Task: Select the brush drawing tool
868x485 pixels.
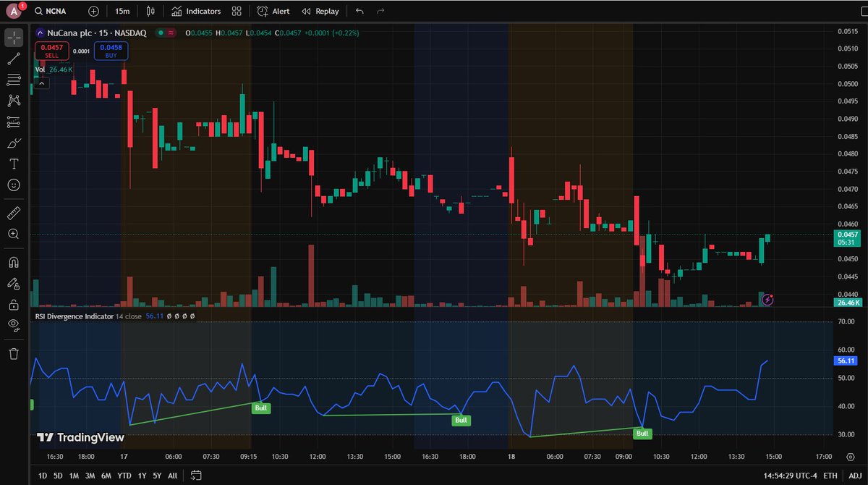Action: [13, 143]
